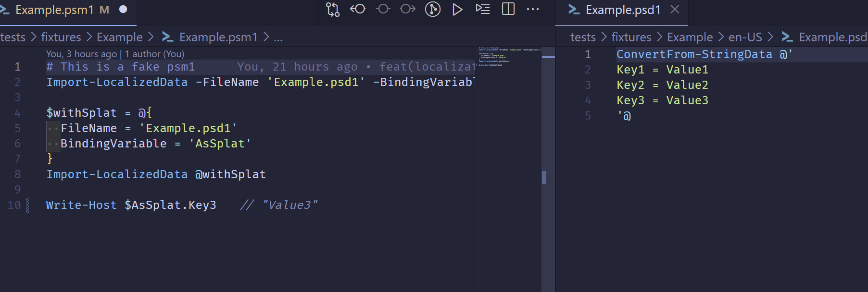Click 'Key3' in Example.psd1

coord(630,100)
